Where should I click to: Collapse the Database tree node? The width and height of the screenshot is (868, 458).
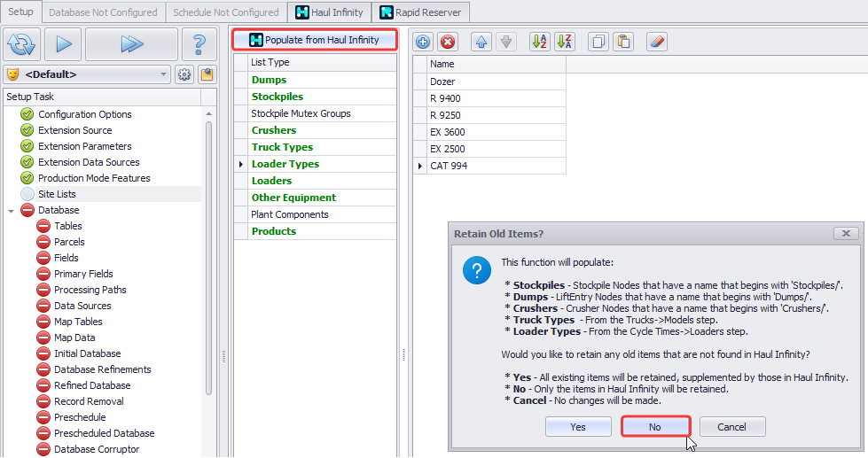[x=11, y=211]
